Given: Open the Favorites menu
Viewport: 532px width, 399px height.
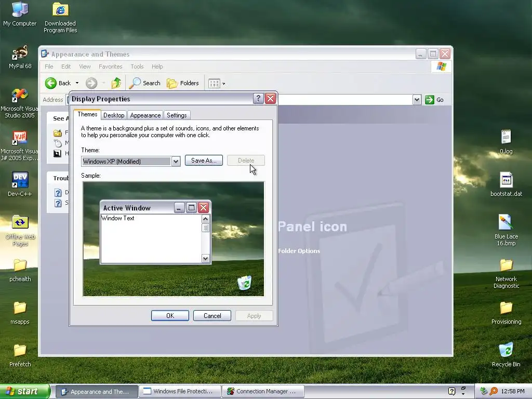Looking at the screenshot, I should [110, 66].
